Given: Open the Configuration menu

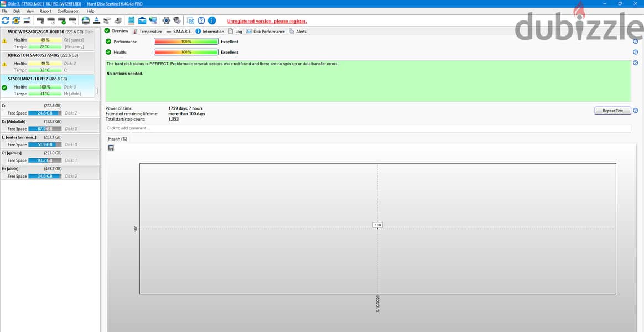Looking at the screenshot, I should click(68, 11).
